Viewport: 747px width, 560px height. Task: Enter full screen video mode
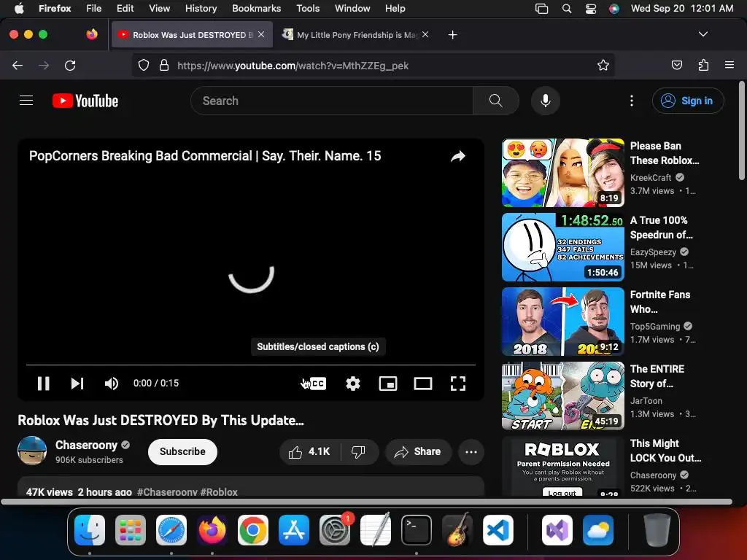pos(458,384)
